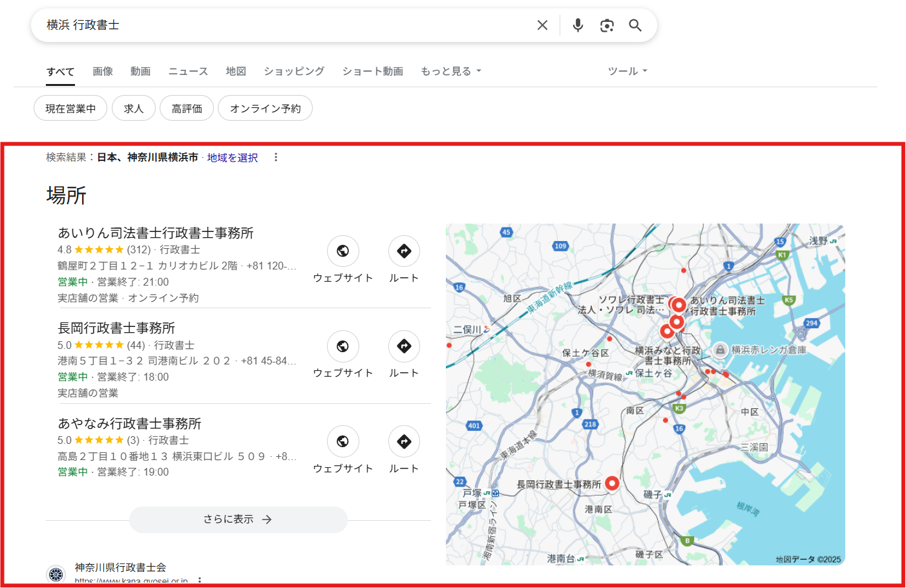Click the 横浜みなと行政書士事務所 label on the map
The image size is (906, 588).
[668, 355]
